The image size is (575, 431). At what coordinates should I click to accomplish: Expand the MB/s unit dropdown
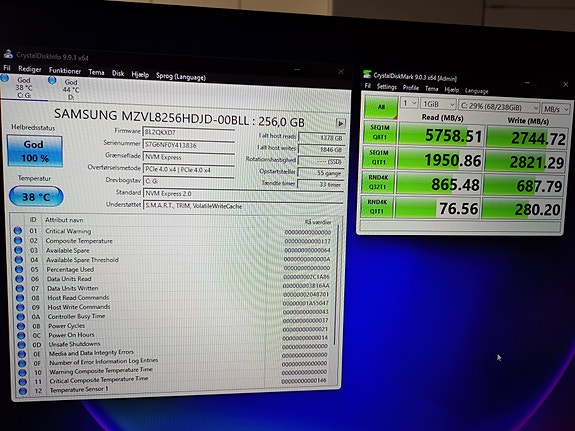[556, 109]
